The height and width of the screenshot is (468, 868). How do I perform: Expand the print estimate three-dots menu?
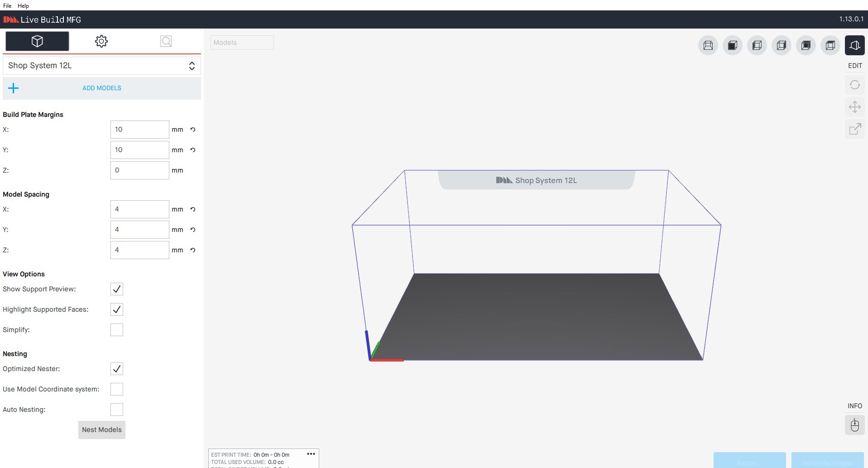click(x=311, y=454)
